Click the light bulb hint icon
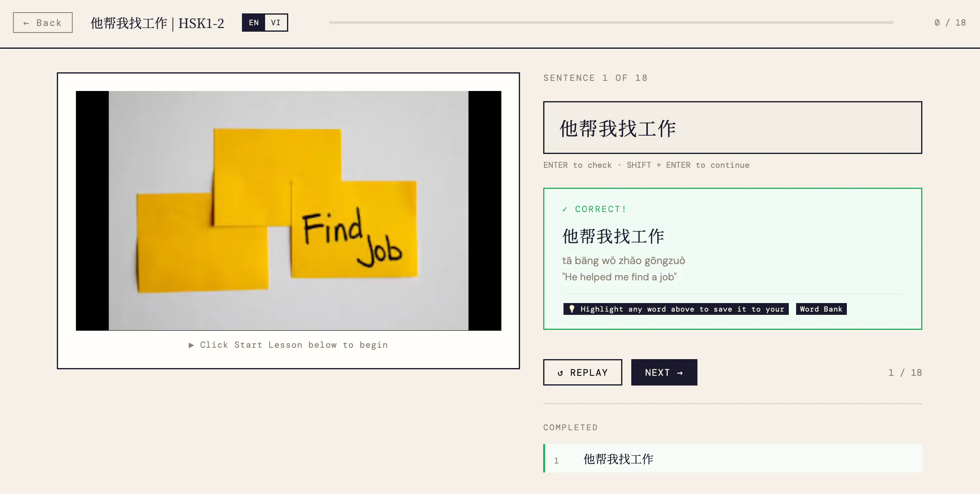 click(572, 309)
